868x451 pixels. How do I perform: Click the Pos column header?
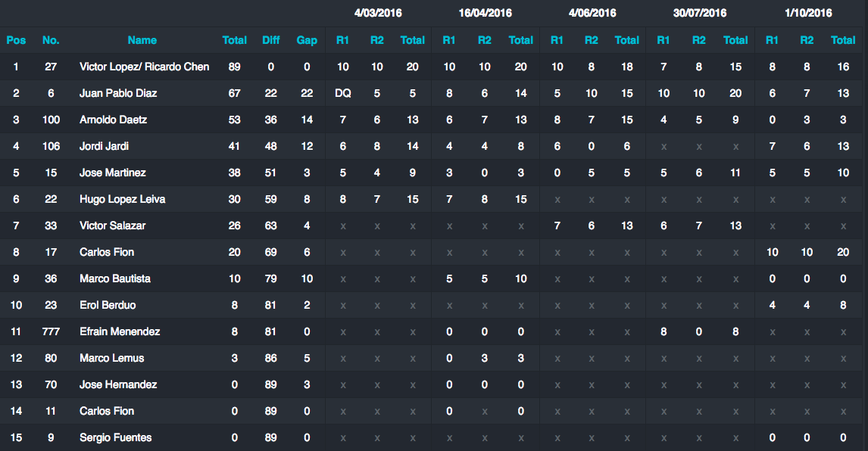coord(16,40)
